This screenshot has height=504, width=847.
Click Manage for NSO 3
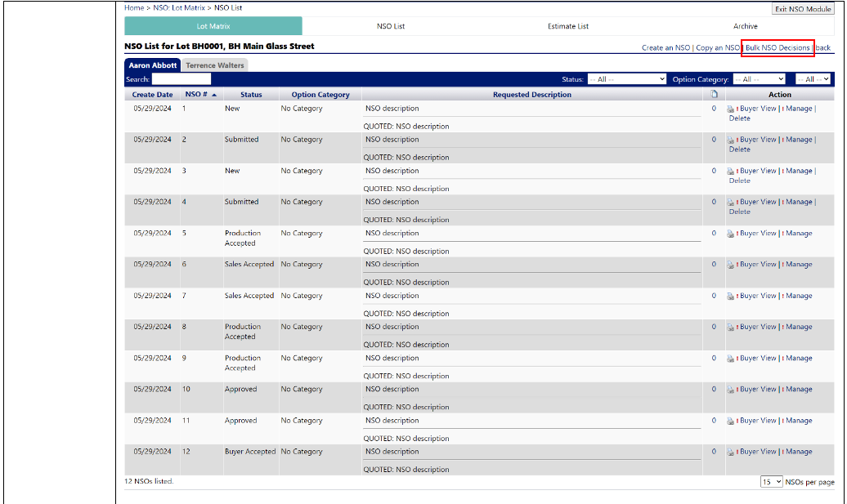tap(799, 171)
